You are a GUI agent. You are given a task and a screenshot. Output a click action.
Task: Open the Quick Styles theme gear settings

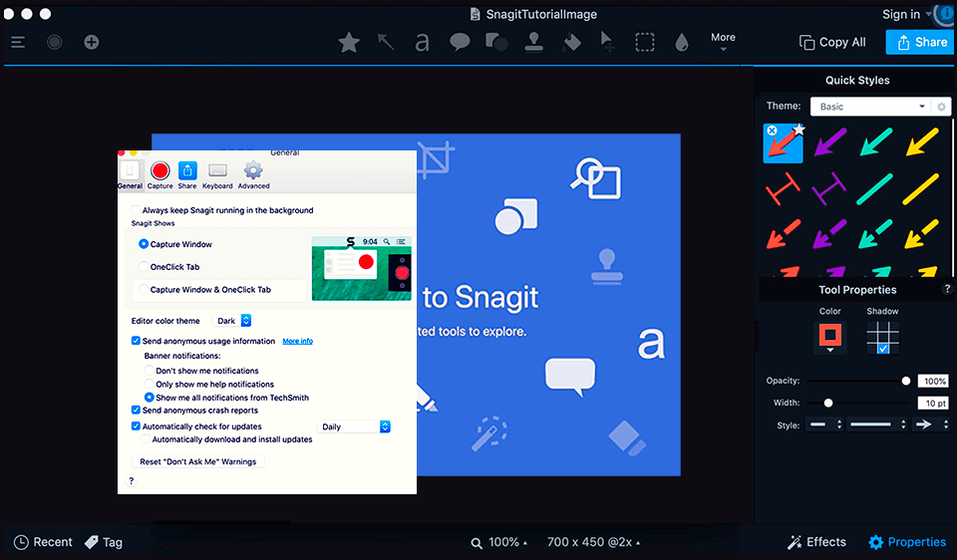click(x=941, y=107)
